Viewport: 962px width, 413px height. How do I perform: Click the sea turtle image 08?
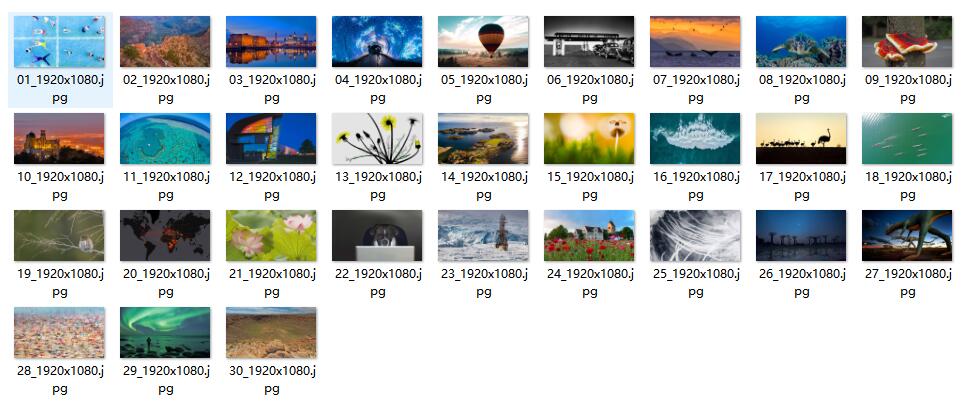click(801, 41)
